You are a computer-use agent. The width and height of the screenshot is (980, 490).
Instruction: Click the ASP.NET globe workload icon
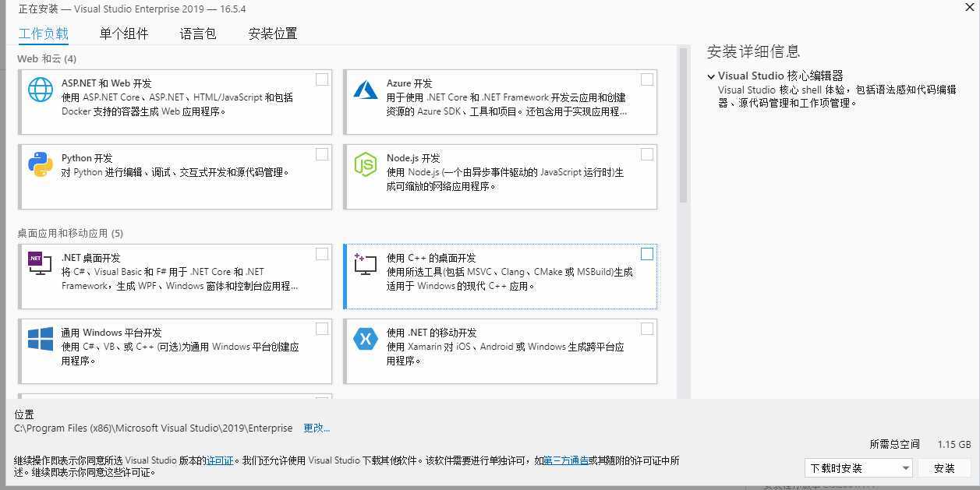pyautogui.click(x=41, y=90)
